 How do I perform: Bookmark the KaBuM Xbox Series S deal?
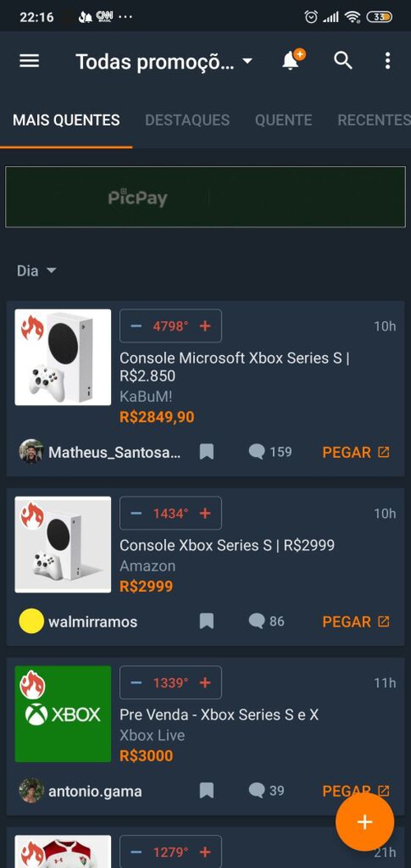coord(206,452)
